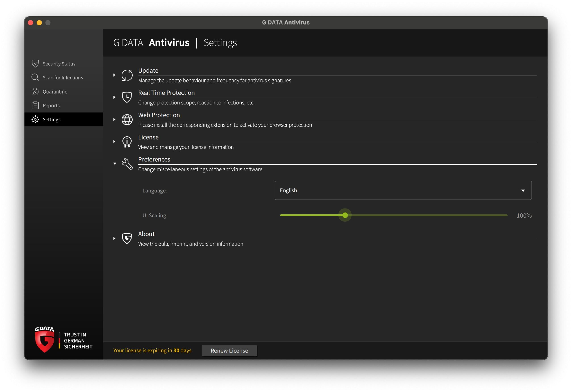Click the license expiring in 30 days notice

coord(152,350)
